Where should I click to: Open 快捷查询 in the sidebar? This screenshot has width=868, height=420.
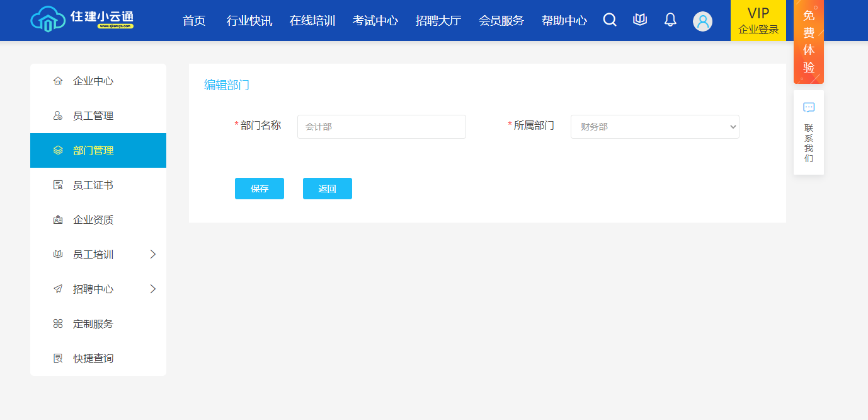click(93, 359)
